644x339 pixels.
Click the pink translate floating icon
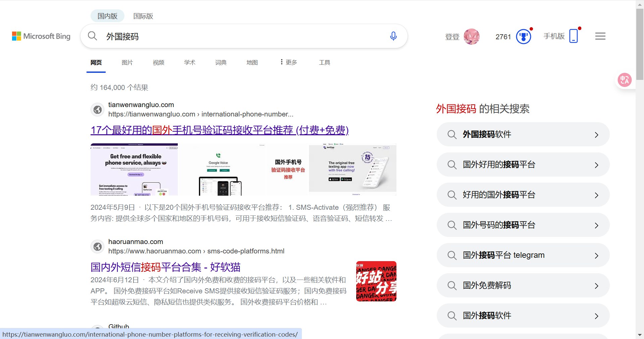pyautogui.click(x=625, y=80)
